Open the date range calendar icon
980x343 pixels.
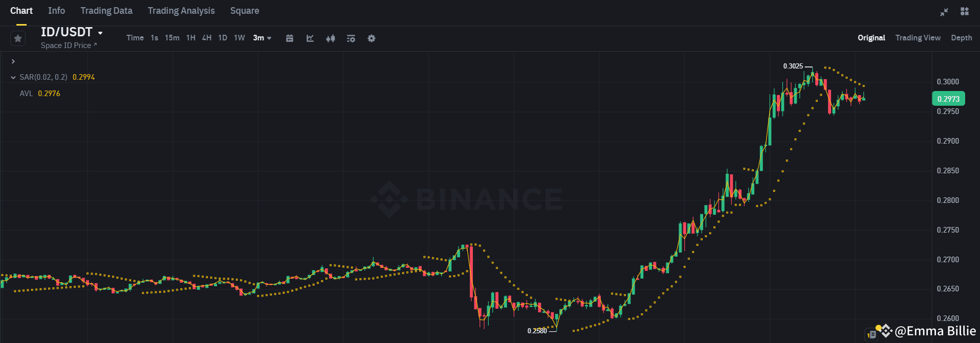(290, 38)
